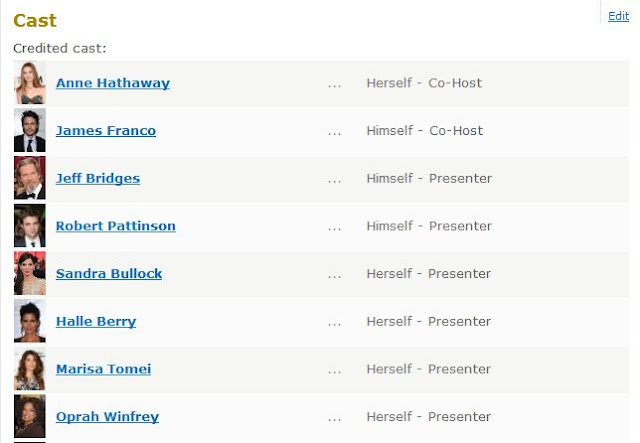Viewport: 640px width, 443px height.
Task: Open the Marisa Tomei name link
Action: (x=103, y=369)
